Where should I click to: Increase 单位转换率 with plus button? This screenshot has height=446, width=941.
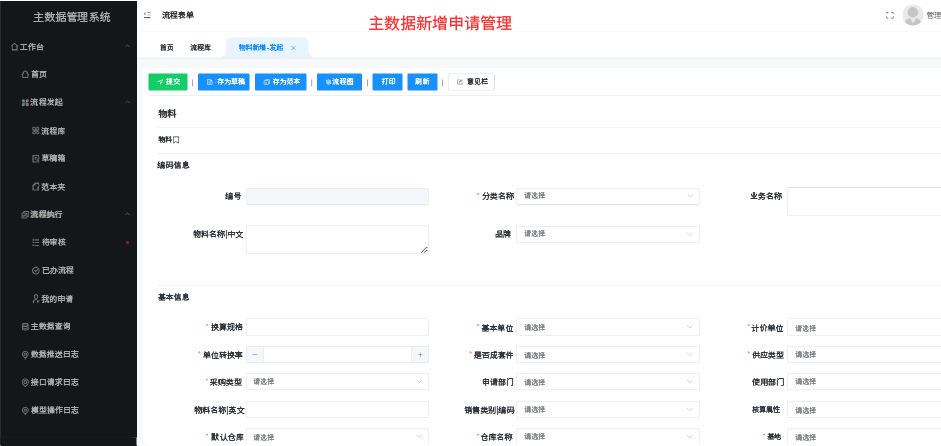coord(420,355)
